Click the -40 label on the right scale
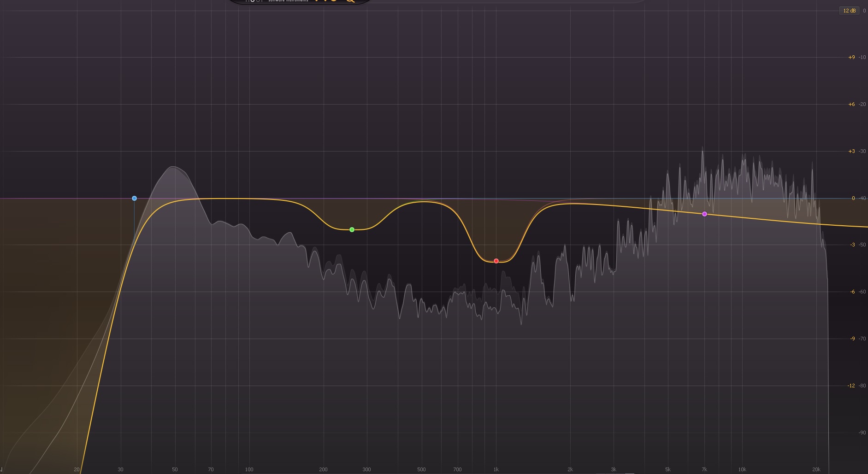This screenshot has width=868, height=474. pos(862,198)
